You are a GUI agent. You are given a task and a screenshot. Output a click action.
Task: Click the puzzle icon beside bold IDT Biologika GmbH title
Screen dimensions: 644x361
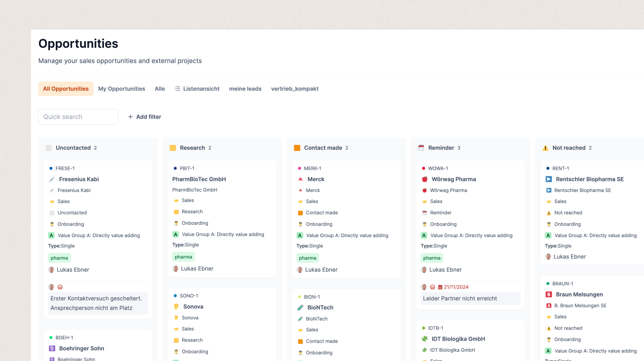point(425,339)
